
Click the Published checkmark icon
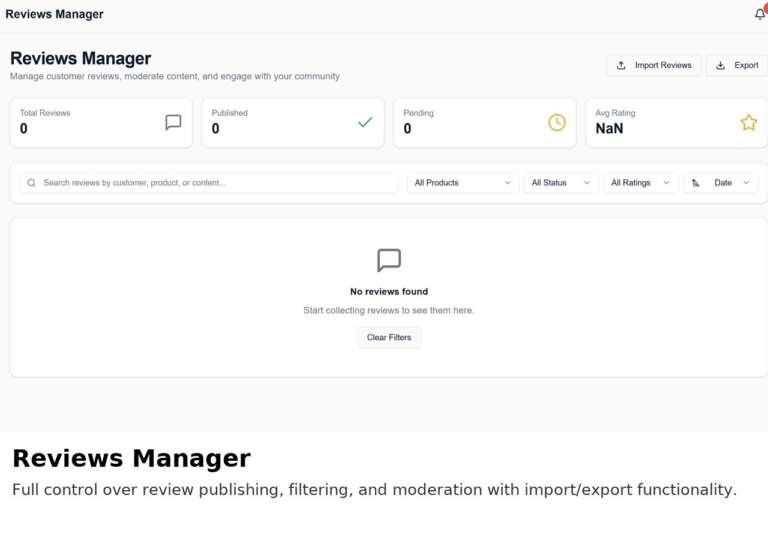pos(365,122)
